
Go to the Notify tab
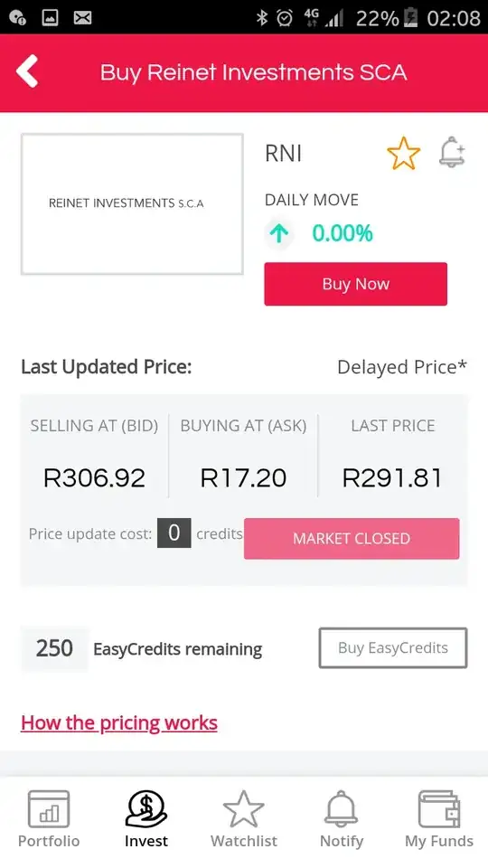tap(342, 819)
